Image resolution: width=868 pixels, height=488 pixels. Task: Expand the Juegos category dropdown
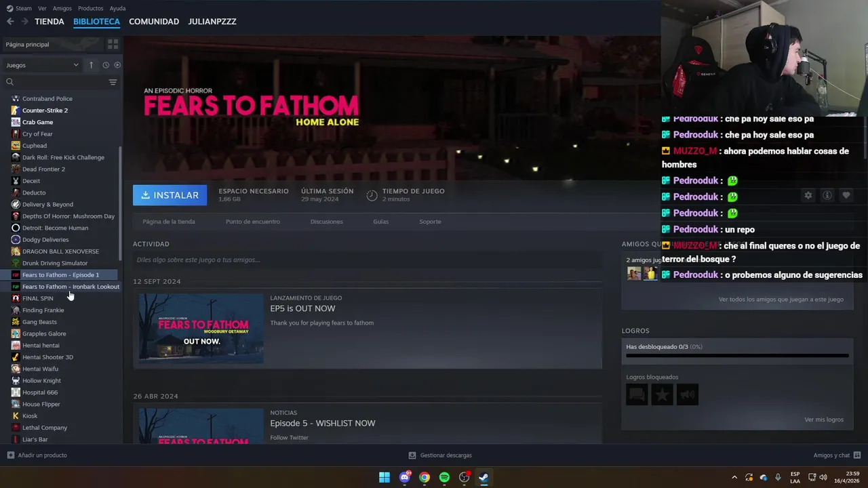[x=42, y=65]
